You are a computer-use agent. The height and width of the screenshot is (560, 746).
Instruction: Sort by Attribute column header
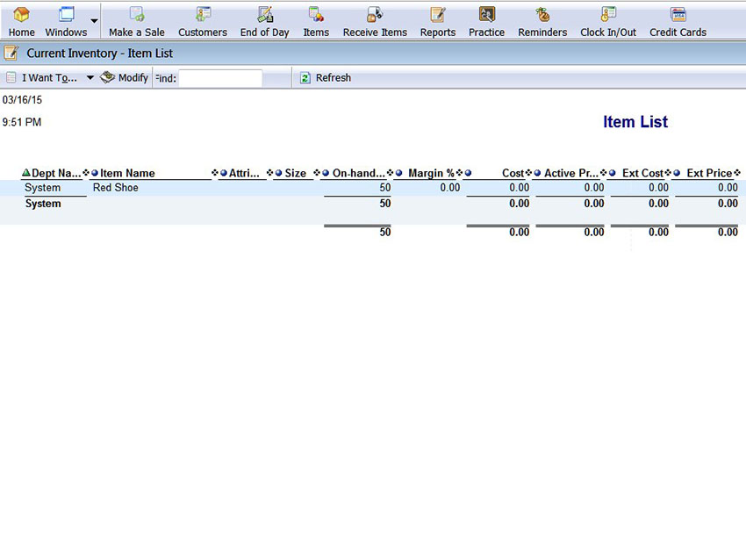click(244, 173)
